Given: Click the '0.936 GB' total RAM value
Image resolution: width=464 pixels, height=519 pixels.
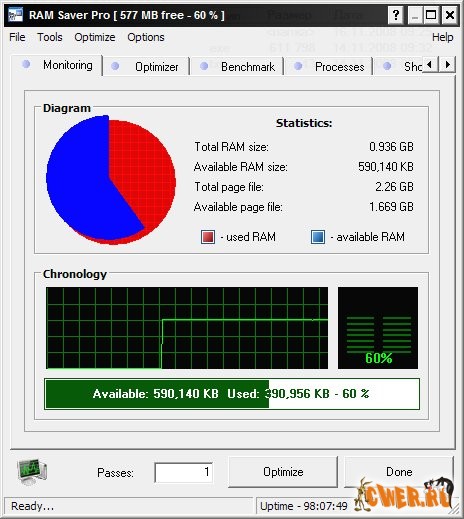Looking at the screenshot, I should [391, 147].
